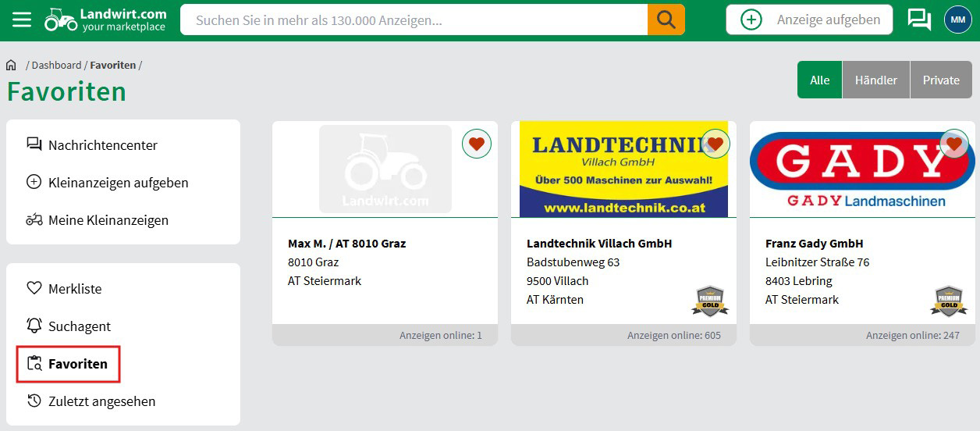Click Dashboard in the breadcrumb
The image size is (980, 431).
coord(56,65)
